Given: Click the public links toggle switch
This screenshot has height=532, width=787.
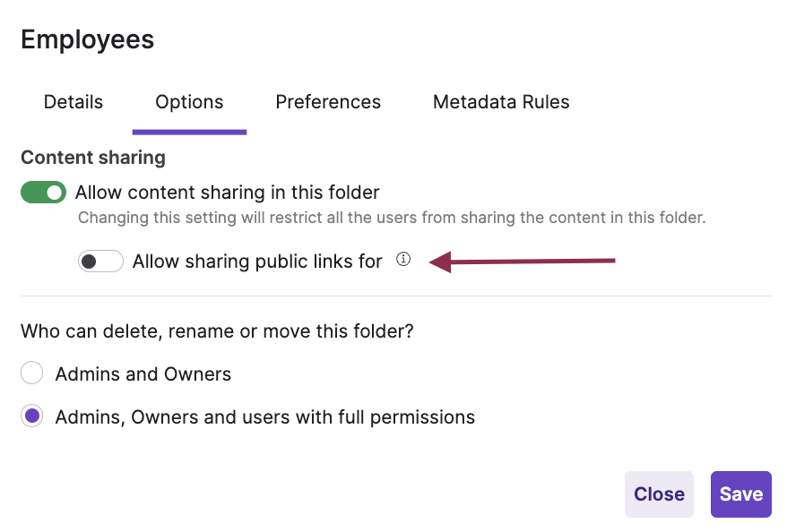Looking at the screenshot, I should [100, 261].
